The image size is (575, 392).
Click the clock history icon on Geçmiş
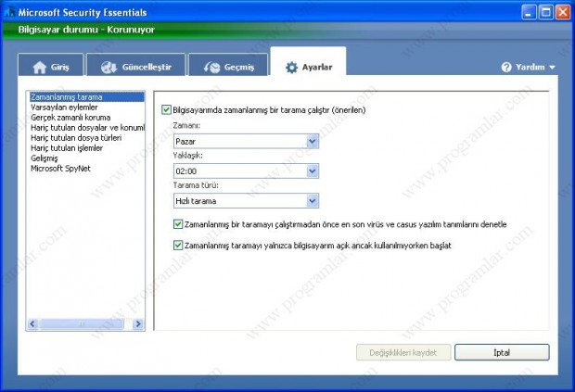tap(212, 68)
